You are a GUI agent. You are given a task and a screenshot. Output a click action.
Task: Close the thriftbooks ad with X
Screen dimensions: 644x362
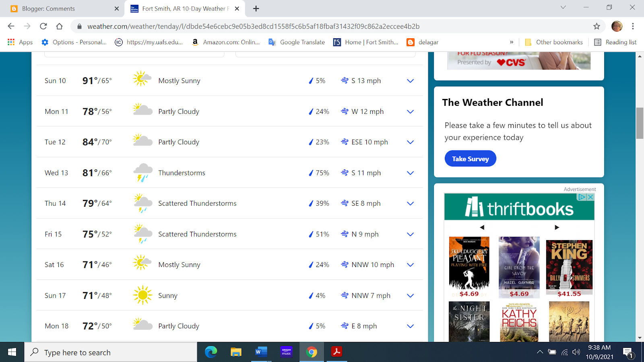(590, 197)
